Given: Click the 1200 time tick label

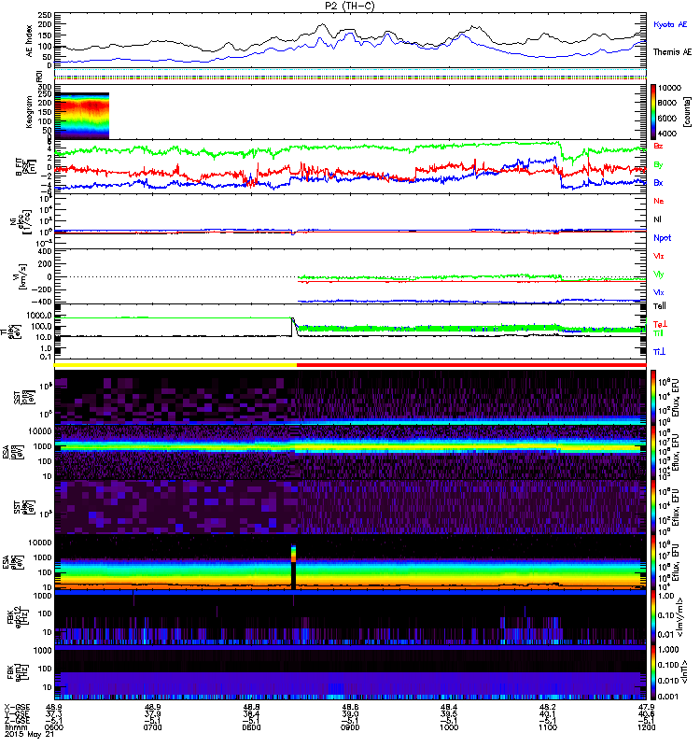Looking at the screenshot, I should tap(646, 727).
